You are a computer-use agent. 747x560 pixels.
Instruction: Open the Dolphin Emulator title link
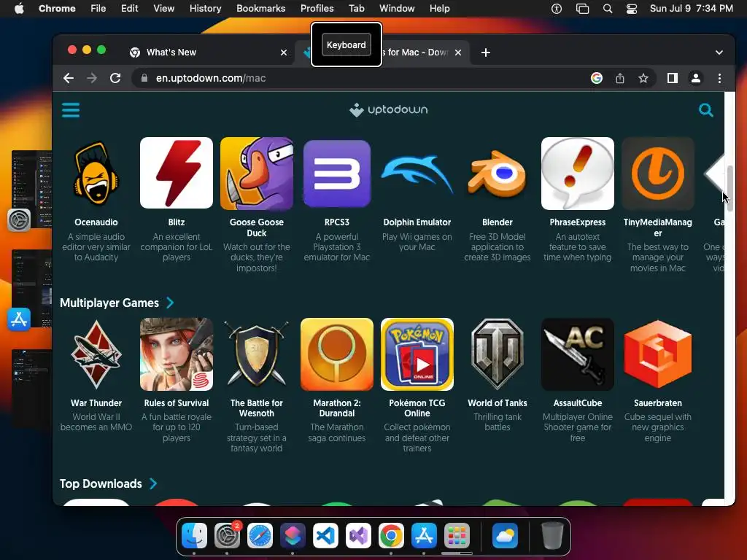pos(417,222)
